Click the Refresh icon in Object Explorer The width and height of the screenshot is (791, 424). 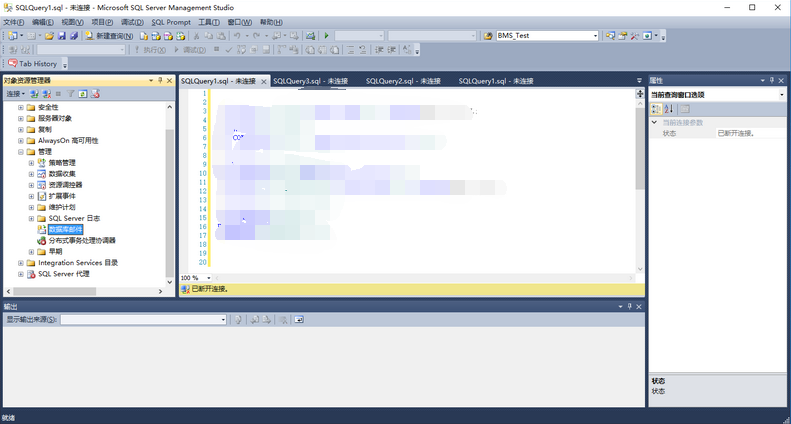click(x=83, y=94)
